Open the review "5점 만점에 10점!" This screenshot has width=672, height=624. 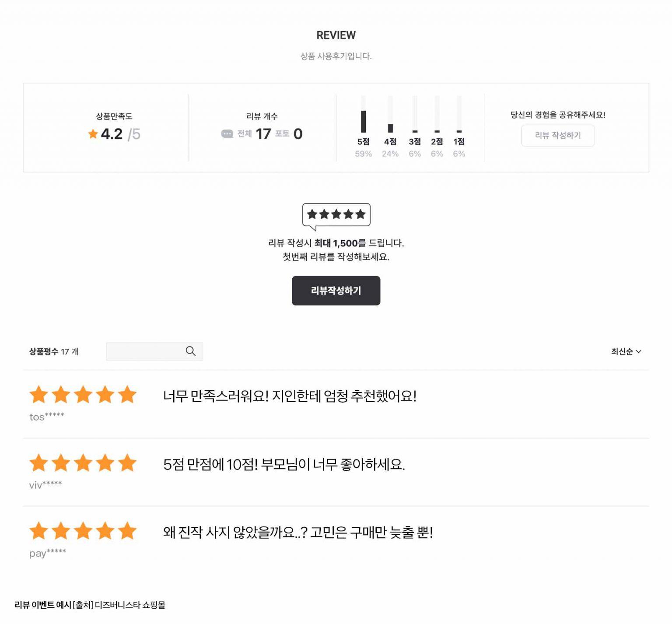pos(284,464)
